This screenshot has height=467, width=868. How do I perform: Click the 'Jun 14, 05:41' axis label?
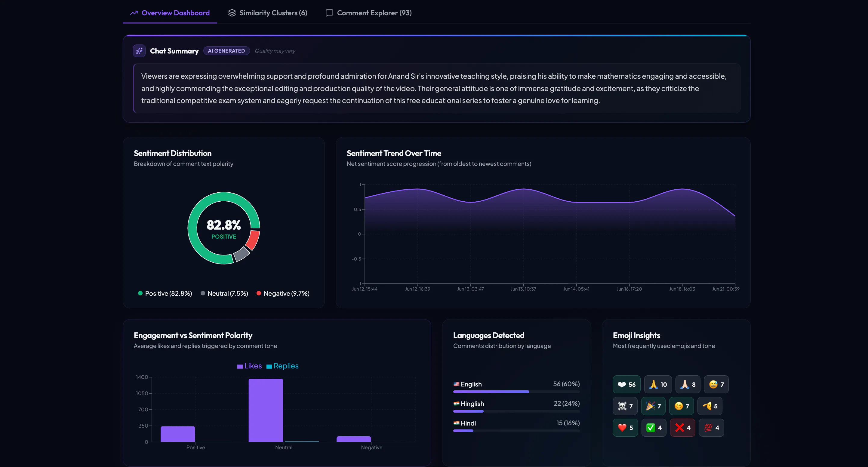(576, 289)
